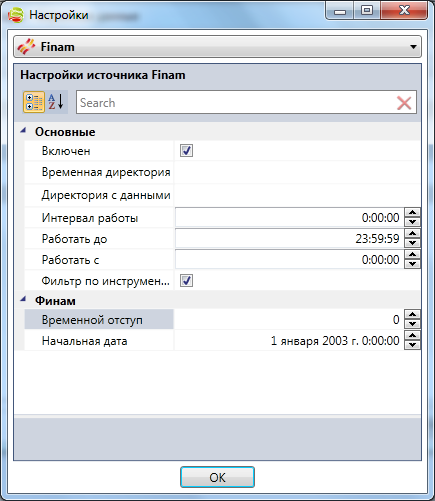
Task: Clear search with red X icon
Action: point(404,103)
